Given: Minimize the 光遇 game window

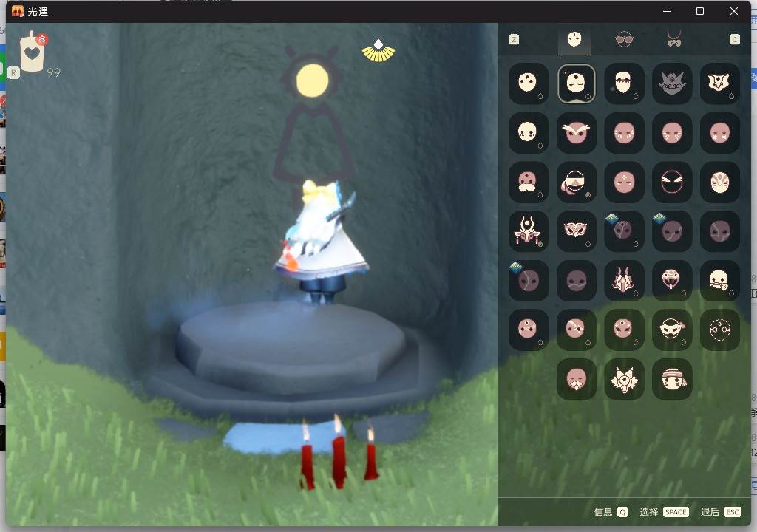Looking at the screenshot, I should pyautogui.click(x=667, y=11).
